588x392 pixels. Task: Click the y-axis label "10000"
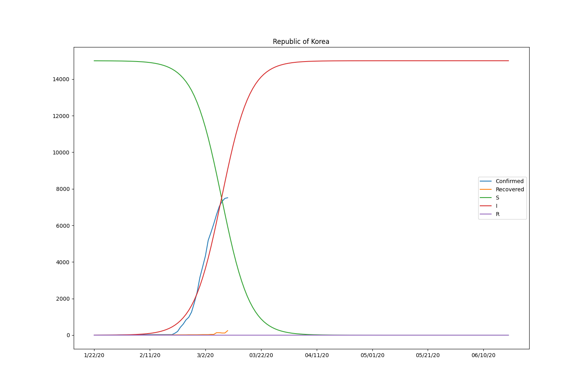click(x=61, y=152)
